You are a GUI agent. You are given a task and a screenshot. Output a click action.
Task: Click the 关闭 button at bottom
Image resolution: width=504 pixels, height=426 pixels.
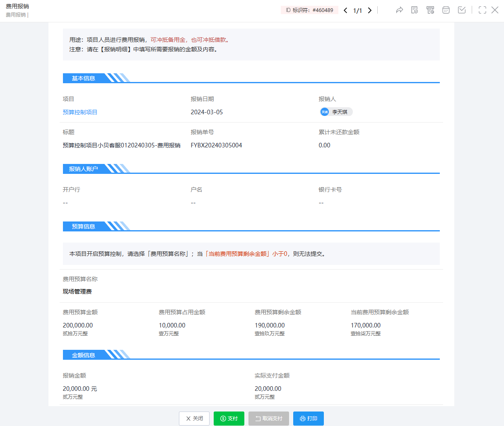(x=194, y=419)
